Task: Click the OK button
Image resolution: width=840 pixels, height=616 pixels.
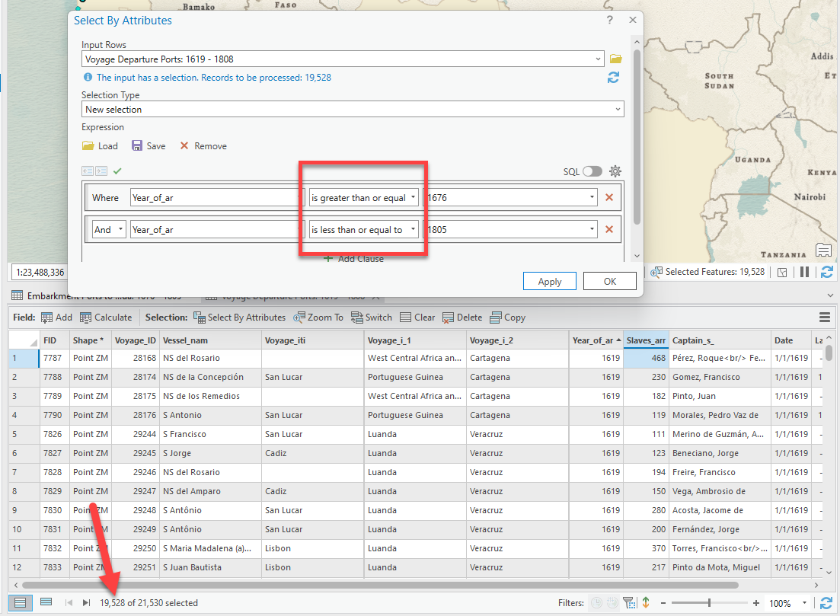Action: (x=609, y=282)
